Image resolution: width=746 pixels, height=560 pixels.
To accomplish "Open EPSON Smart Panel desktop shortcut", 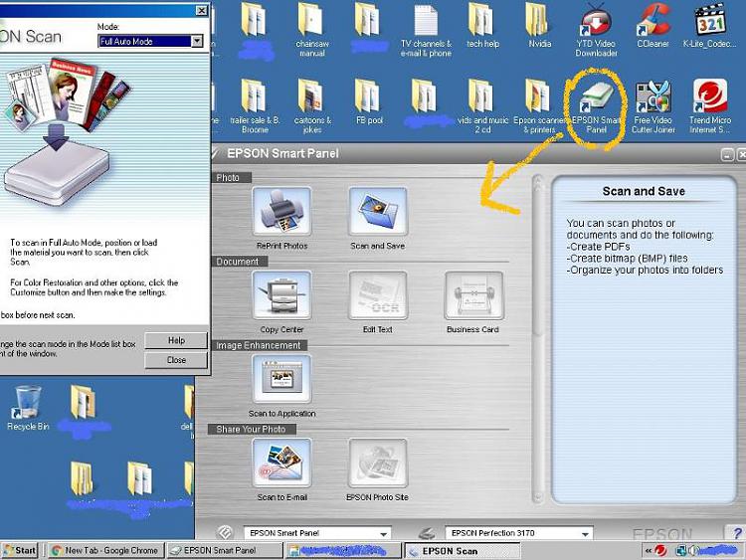I will (596, 107).
